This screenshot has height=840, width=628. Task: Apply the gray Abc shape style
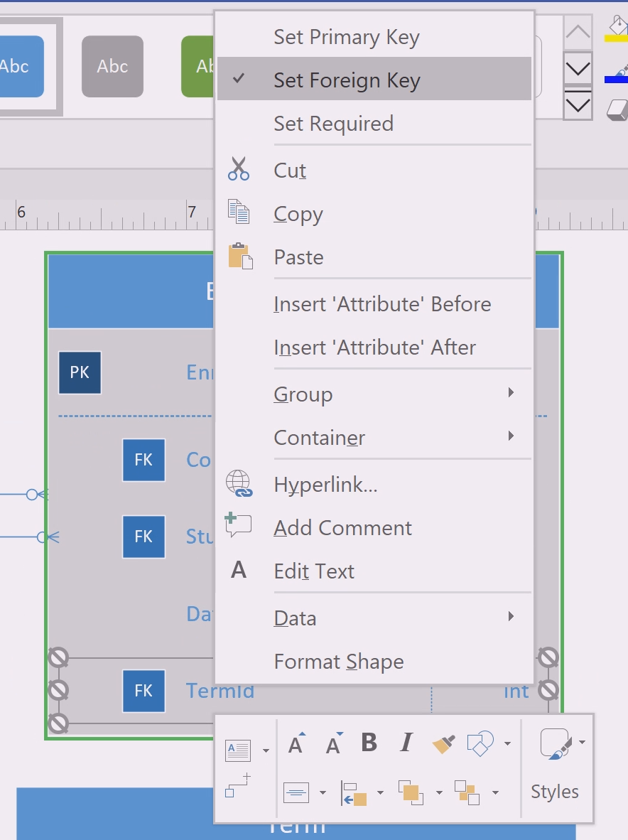coord(112,66)
